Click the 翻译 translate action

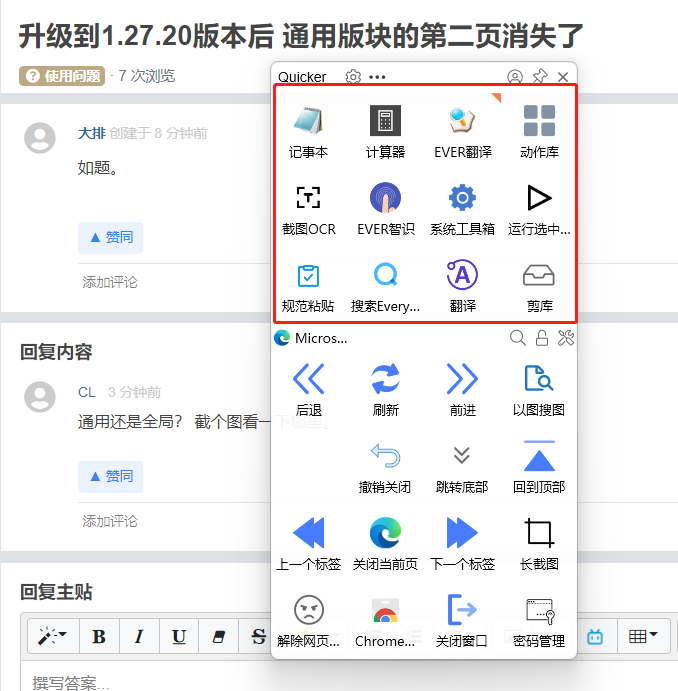(462, 286)
